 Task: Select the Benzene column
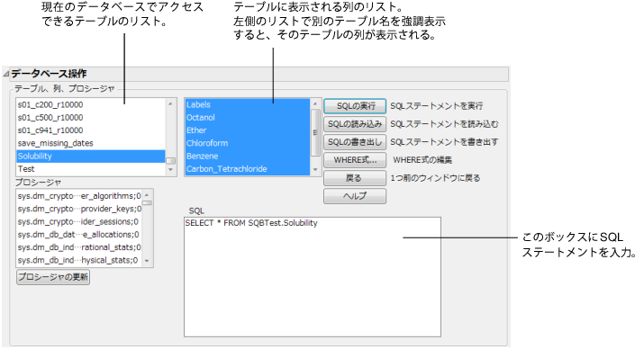coord(248,156)
